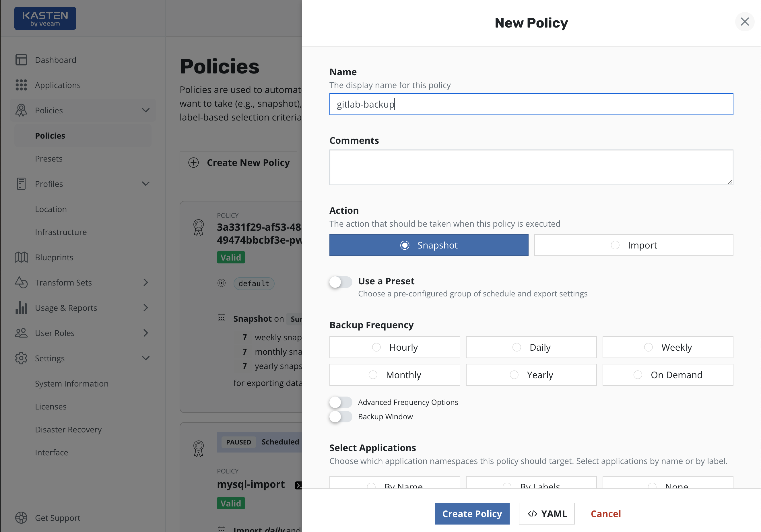761x532 pixels.
Task: Expand the Transform Sets menu
Action: [x=146, y=282]
